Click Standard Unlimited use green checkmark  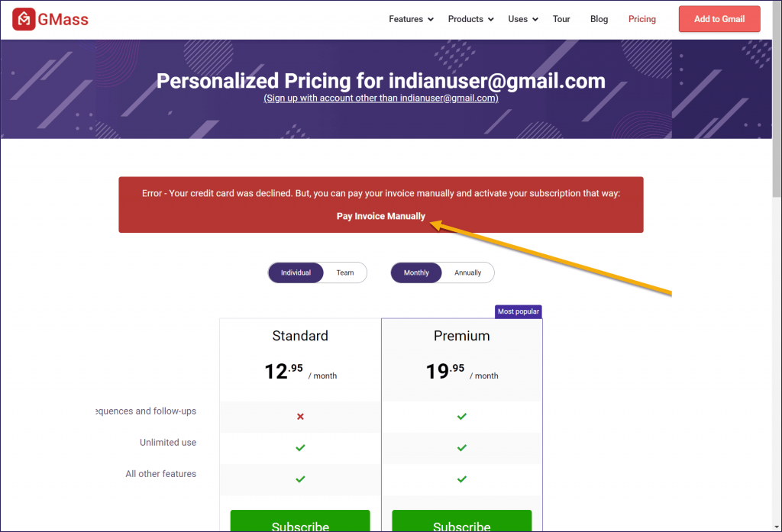tap(300, 448)
